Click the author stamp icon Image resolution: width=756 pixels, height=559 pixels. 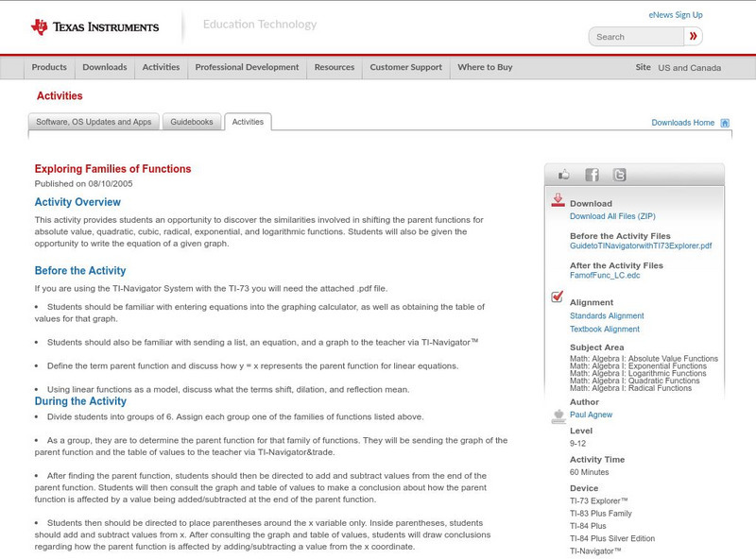click(x=558, y=416)
